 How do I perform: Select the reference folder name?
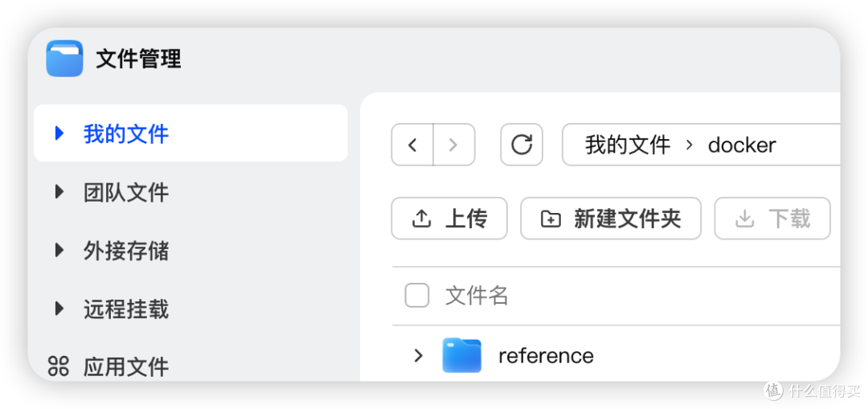tap(546, 355)
